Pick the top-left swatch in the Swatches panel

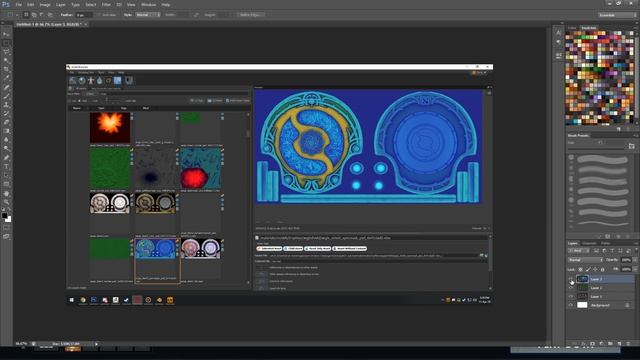[567, 33]
